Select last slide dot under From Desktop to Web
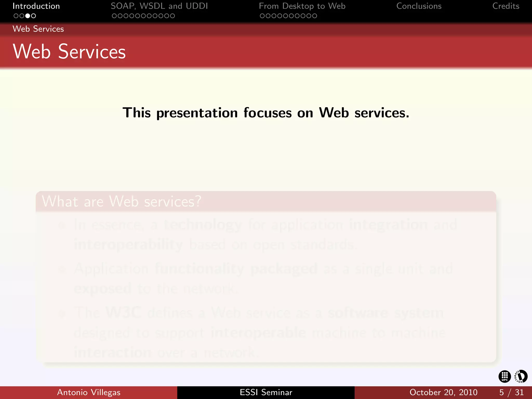532x399 pixels. tap(314, 16)
